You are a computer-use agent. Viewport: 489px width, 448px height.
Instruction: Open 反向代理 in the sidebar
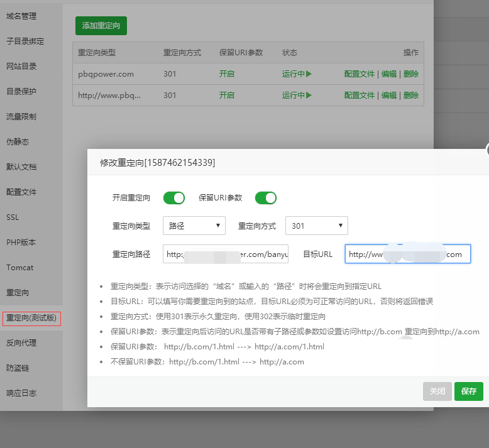click(x=21, y=343)
